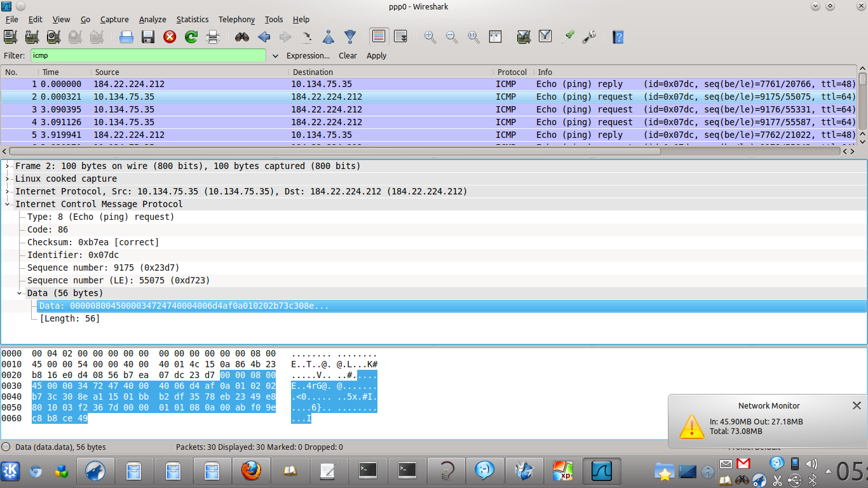
Task: Print packets using the printer icon
Action: point(213,37)
